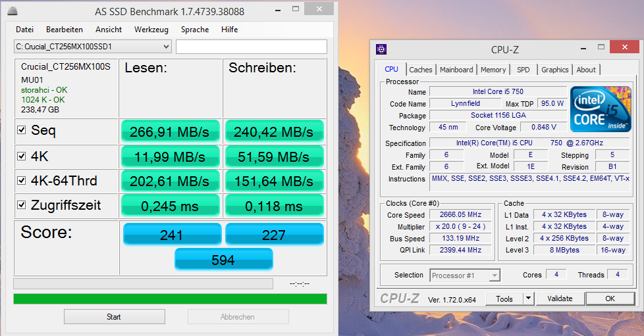Click the write access time 0,118 ms

pyautogui.click(x=273, y=206)
